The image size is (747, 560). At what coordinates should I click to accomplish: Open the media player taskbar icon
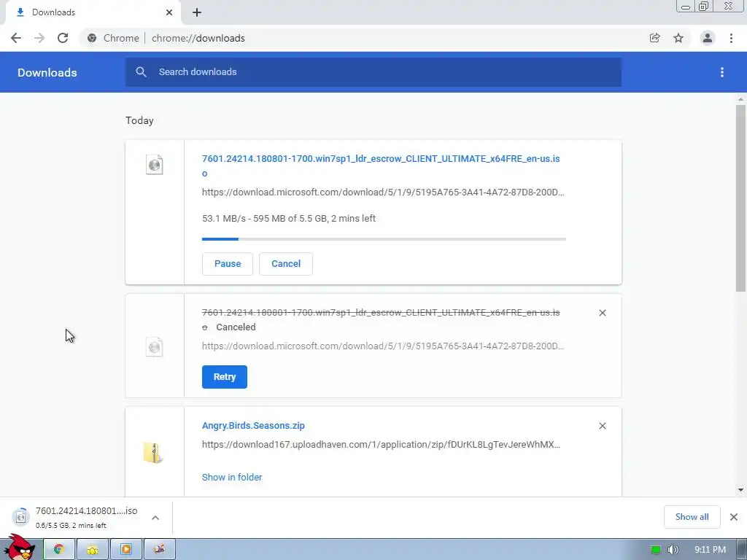click(126, 550)
